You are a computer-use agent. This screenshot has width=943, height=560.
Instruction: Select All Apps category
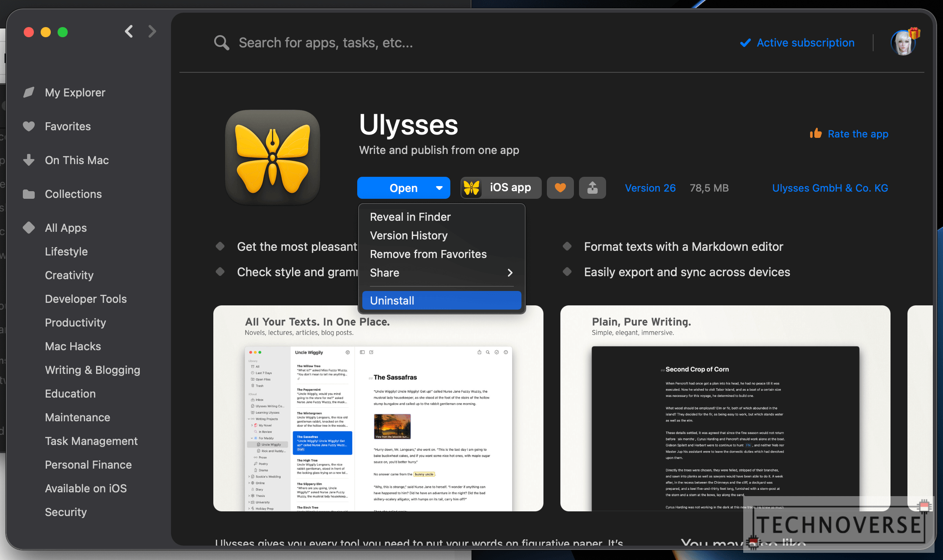pyautogui.click(x=66, y=228)
